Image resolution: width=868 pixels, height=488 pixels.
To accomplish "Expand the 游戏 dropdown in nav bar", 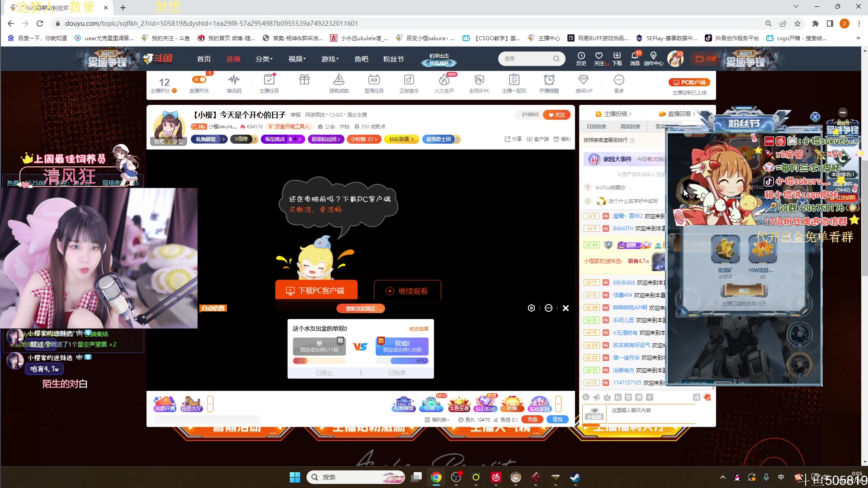I will 330,59.
